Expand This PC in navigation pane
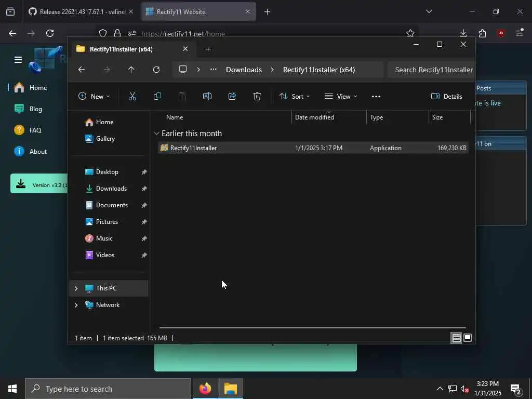 pos(76,288)
